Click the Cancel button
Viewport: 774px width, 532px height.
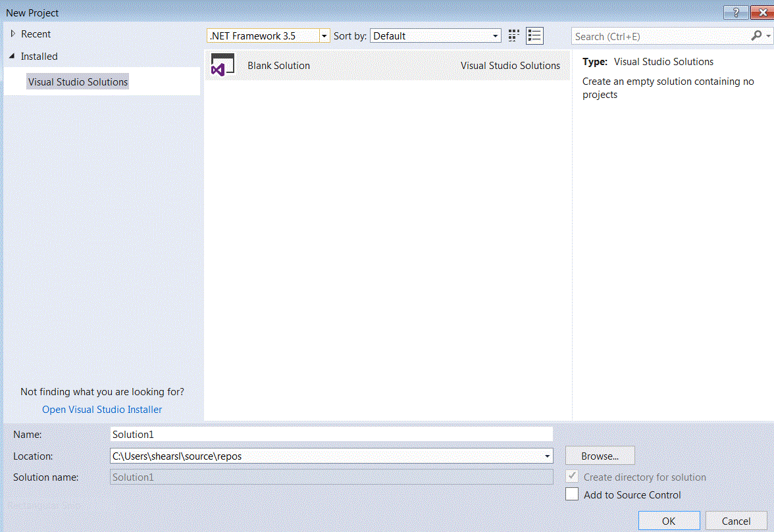(736, 521)
